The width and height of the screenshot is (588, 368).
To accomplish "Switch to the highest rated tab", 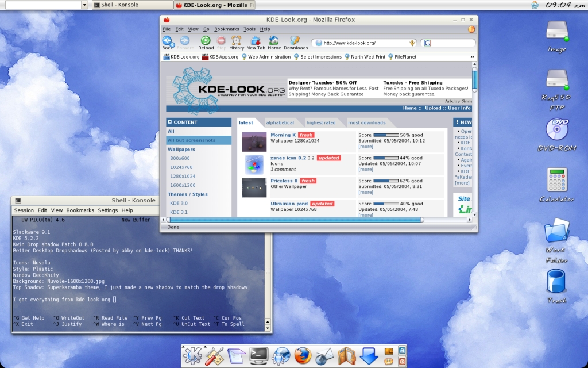I will point(320,123).
